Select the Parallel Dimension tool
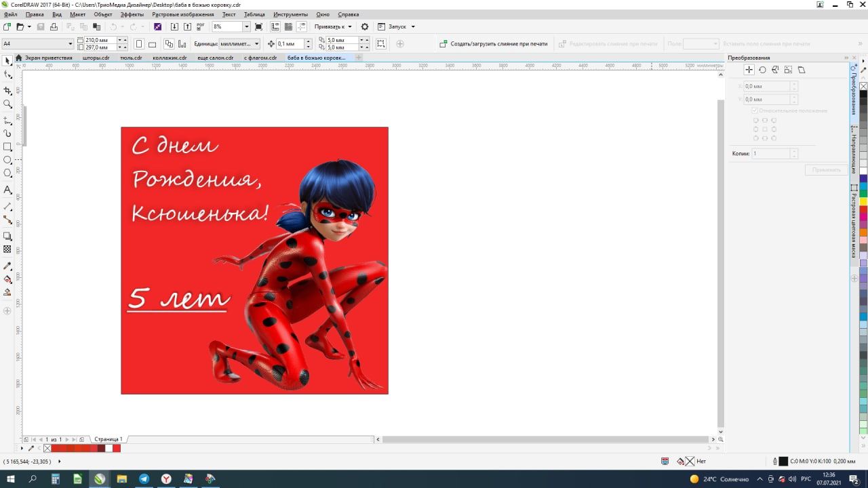The image size is (868, 488). [7, 205]
